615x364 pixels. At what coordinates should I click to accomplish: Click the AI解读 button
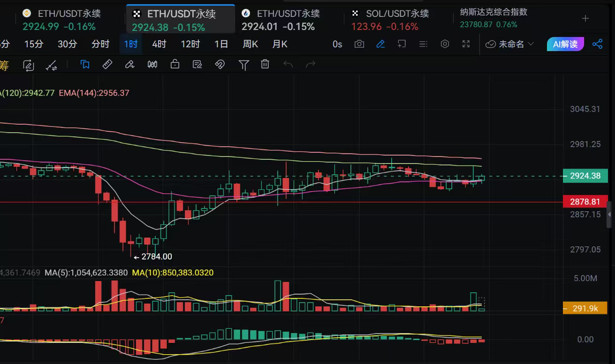[565, 44]
